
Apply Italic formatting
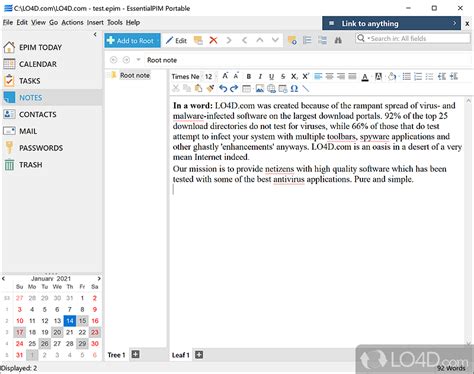tap(260, 77)
